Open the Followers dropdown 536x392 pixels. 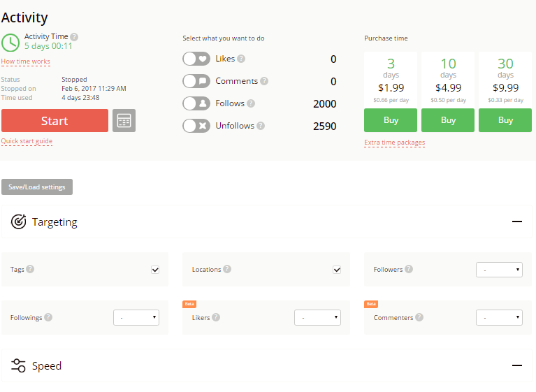coord(499,270)
